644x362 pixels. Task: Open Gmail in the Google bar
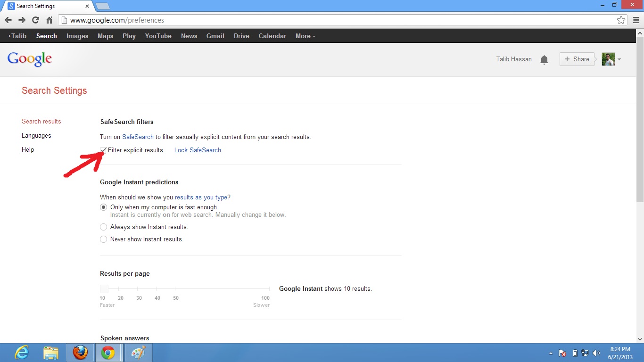(x=215, y=36)
